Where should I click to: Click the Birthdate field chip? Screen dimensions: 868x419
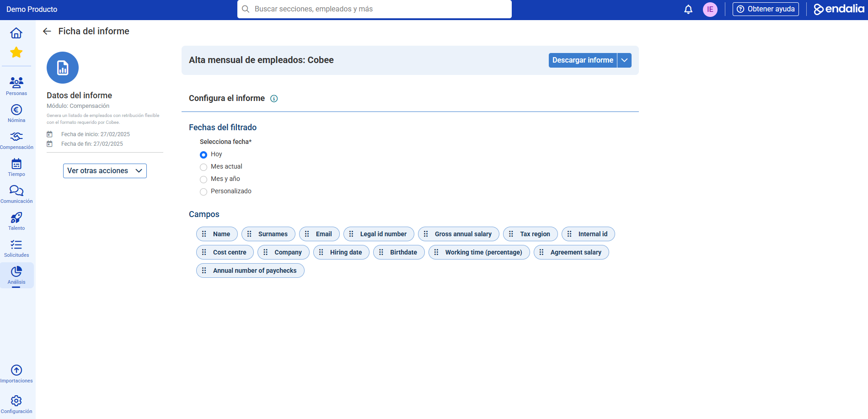(399, 252)
